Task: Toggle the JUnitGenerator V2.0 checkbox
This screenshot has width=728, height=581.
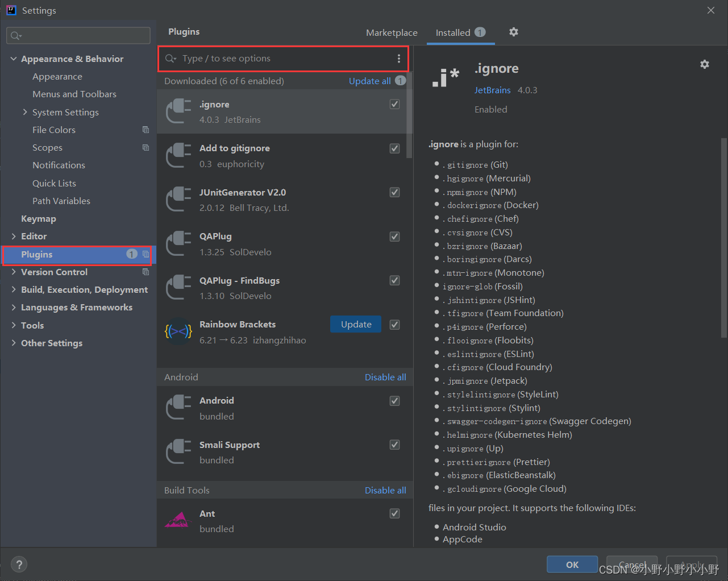Action: (394, 192)
